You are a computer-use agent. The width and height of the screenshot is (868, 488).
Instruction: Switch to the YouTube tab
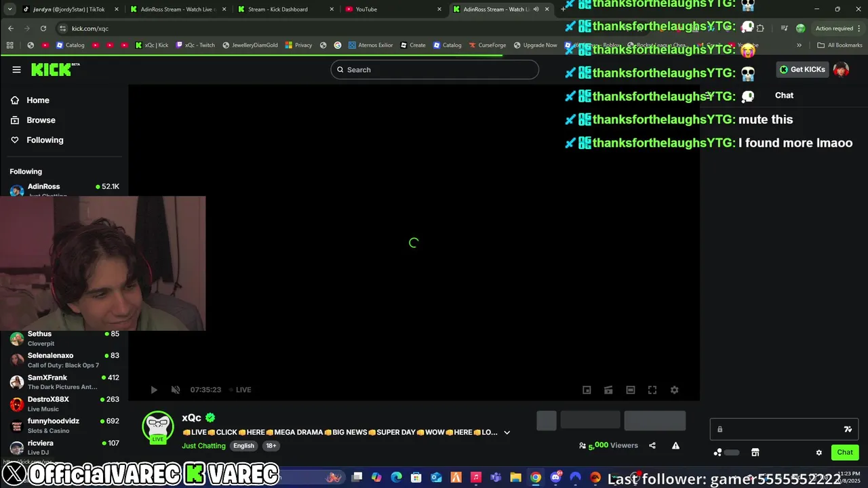394,9
